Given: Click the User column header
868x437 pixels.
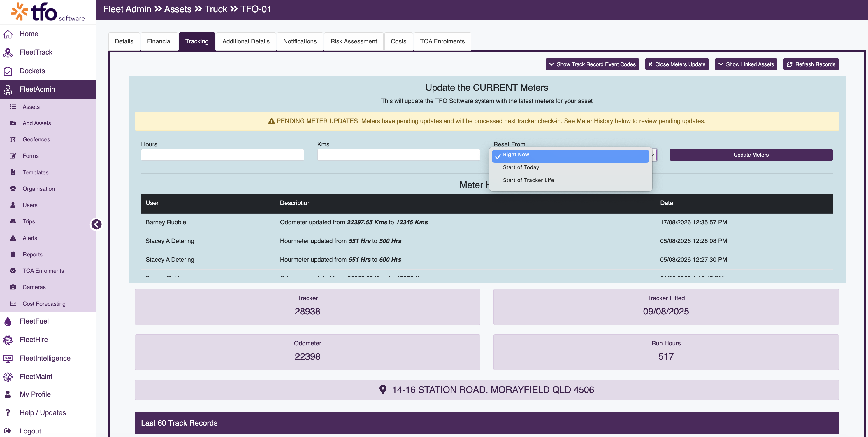Looking at the screenshot, I should [x=152, y=203].
